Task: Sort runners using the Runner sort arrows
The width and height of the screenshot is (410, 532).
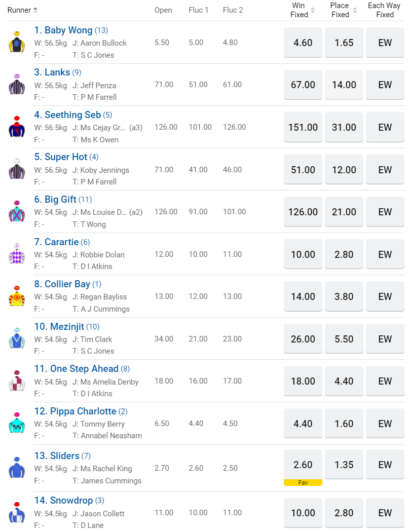Action: [x=35, y=10]
